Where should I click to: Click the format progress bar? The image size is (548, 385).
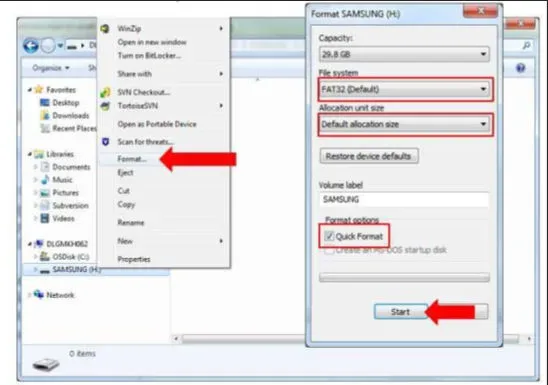point(404,278)
